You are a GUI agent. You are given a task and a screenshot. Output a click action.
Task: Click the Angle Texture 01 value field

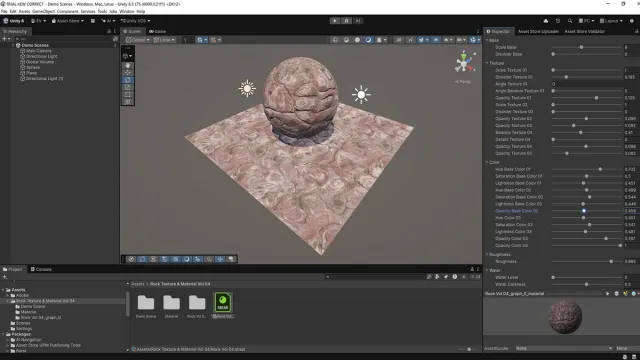(594, 84)
